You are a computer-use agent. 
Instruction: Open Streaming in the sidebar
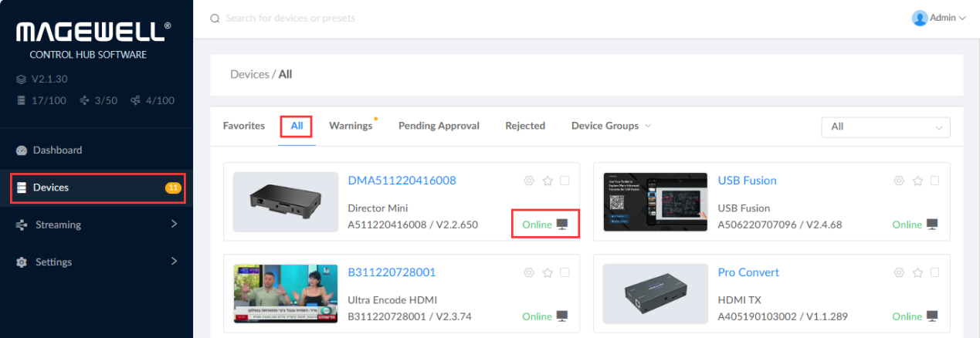click(97, 225)
